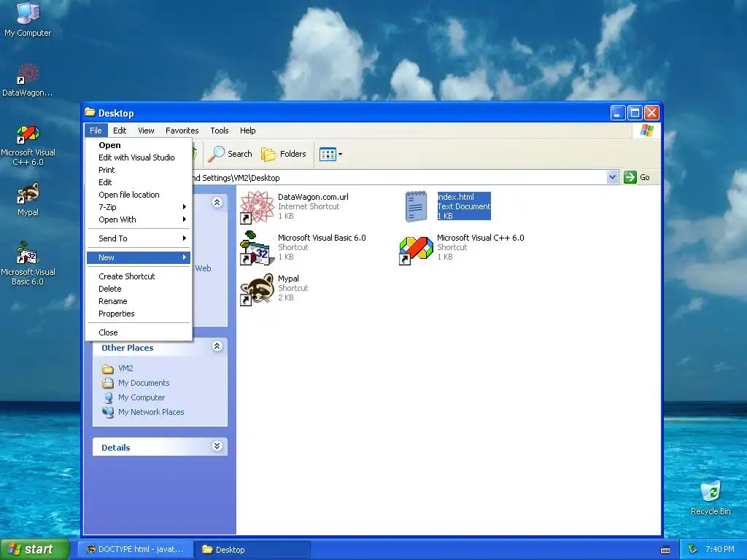The image size is (747, 560).
Task: Choose Create Shortcut menu item
Action: (x=139, y=276)
